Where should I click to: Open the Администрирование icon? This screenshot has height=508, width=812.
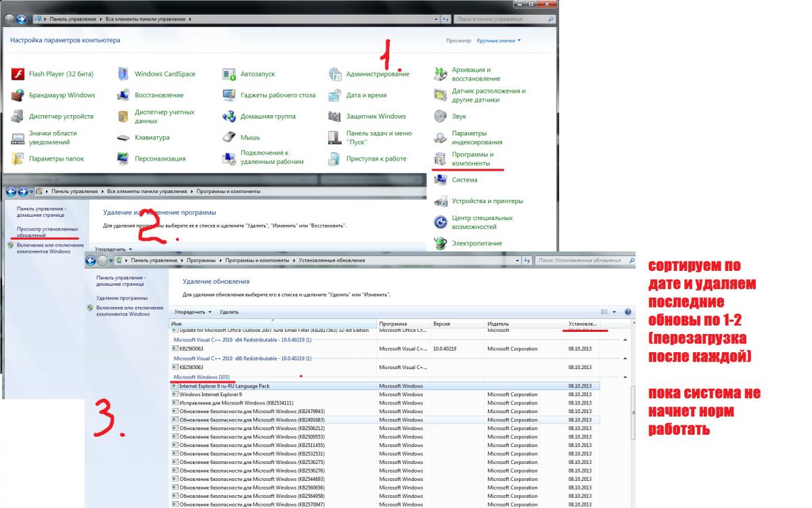335,74
